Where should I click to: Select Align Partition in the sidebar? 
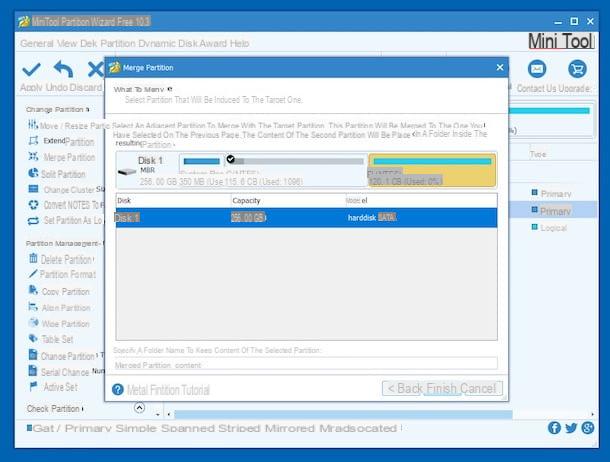point(59,307)
